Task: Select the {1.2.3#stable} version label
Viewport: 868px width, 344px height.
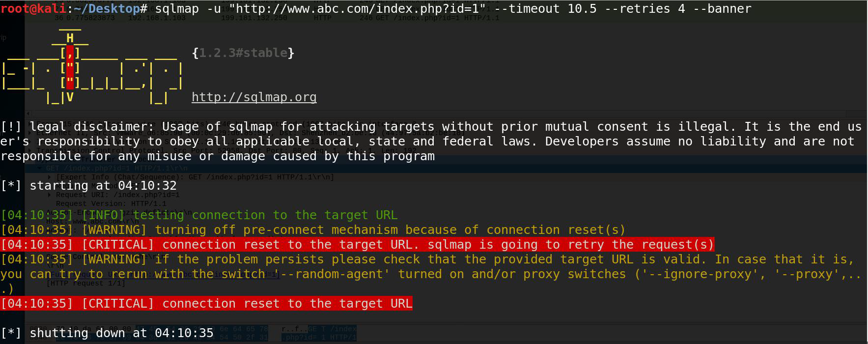Action: pyautogui.click(x=243, y=53)
